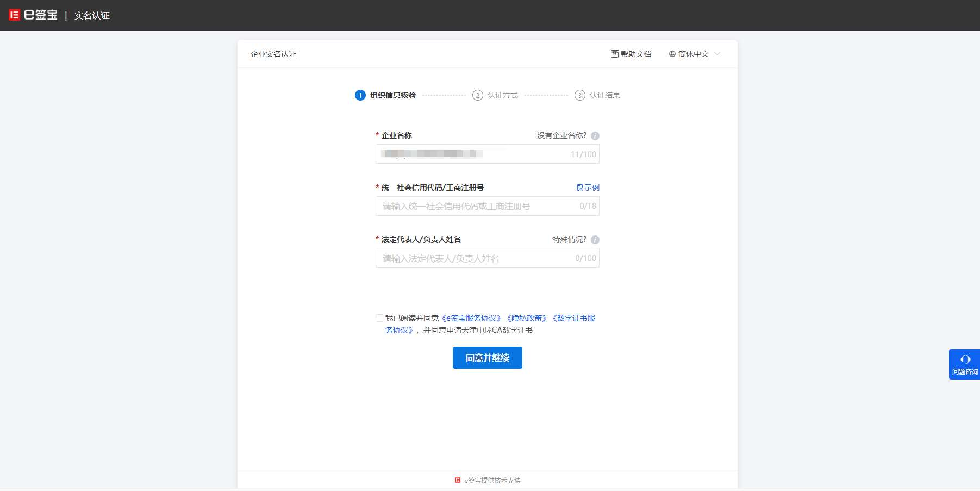Image resolution: width=980 pixels, height=491 pixels.
Task: Click 并同意申请天津中环CA数字证书 text
Action: [478, 330]
